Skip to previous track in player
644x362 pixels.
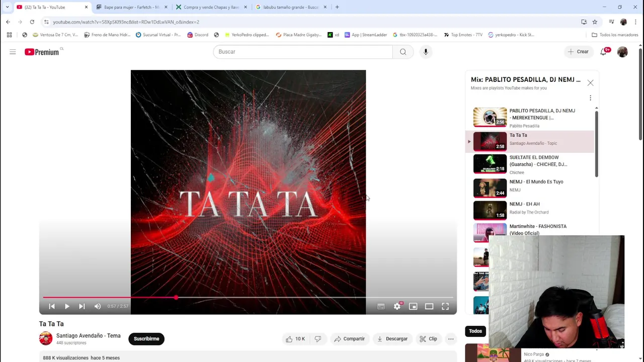point(52,306)
